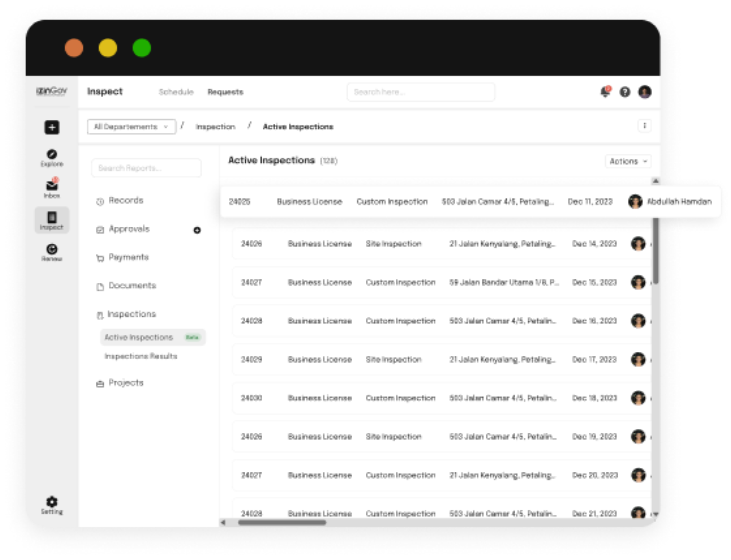
Task: Click the inspector avatar in Dec 15, 2023 row
Action: [638, 282]
